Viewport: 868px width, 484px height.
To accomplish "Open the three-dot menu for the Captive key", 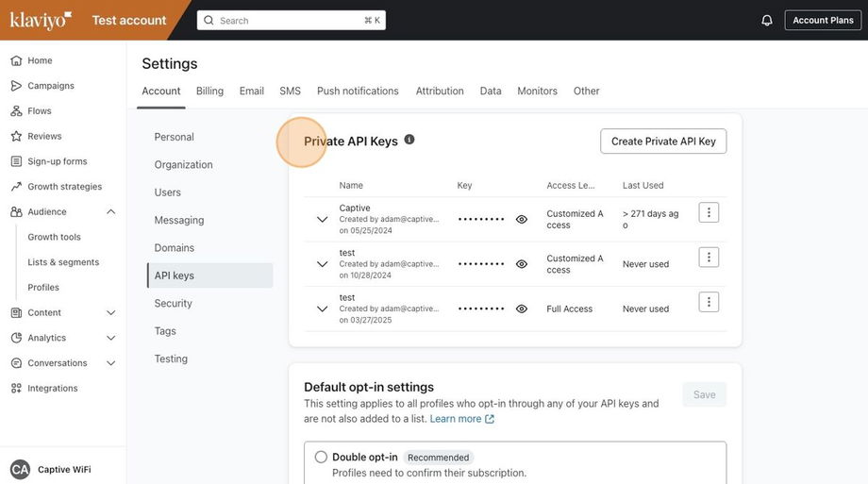I will pyautogui.click(x=709, y=212).
